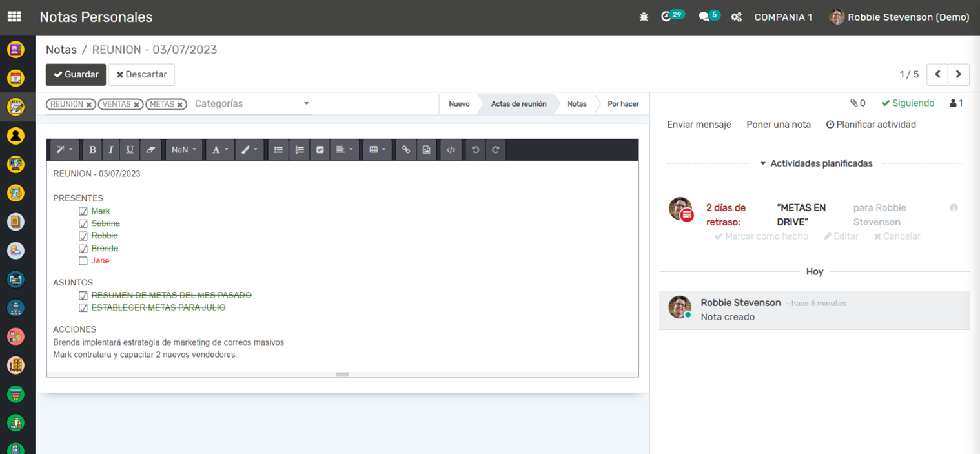Image resolution: width=980 pixels, height=454 pixels.
Task: Open the font size NaN dropdown
Action: coord(184,150)
